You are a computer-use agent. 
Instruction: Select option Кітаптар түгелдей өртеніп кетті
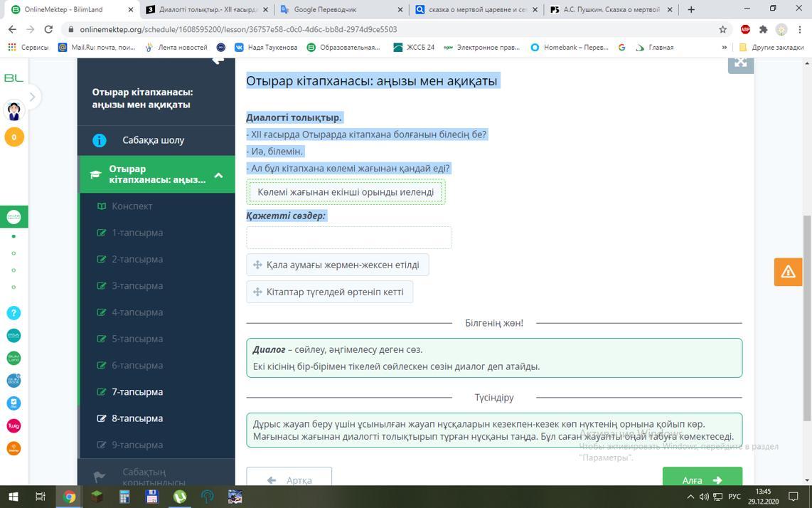[x=330, y=292]
